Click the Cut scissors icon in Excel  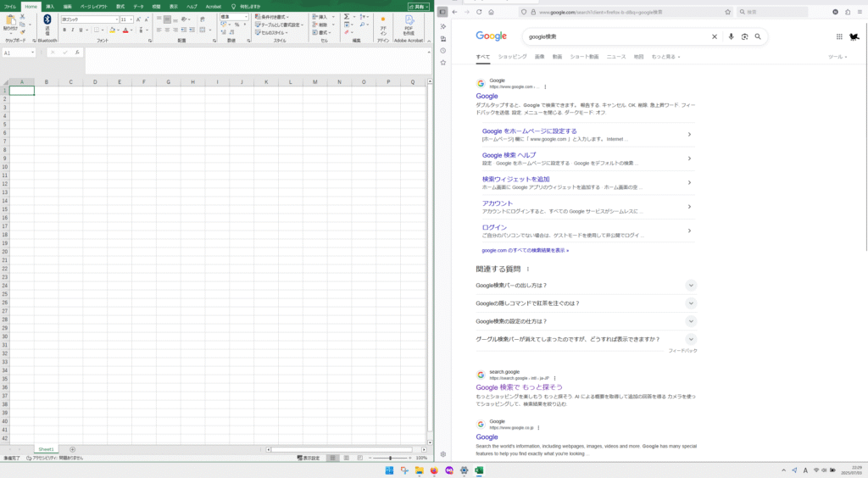tap(22, 17)
